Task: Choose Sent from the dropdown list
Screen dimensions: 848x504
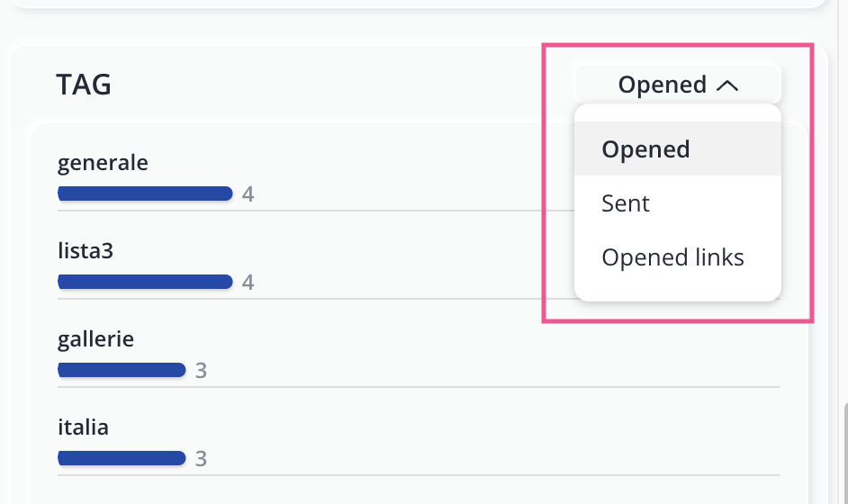Action: pos(626,203)
